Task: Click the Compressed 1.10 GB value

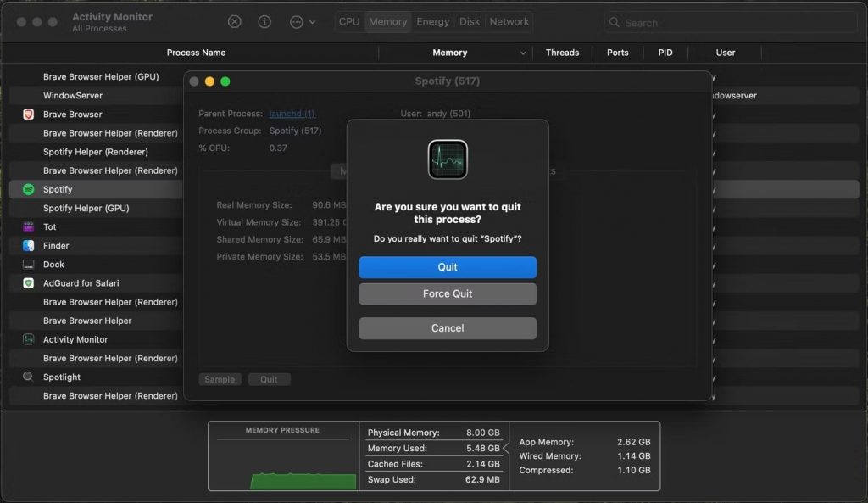Action: click(634, 470)
